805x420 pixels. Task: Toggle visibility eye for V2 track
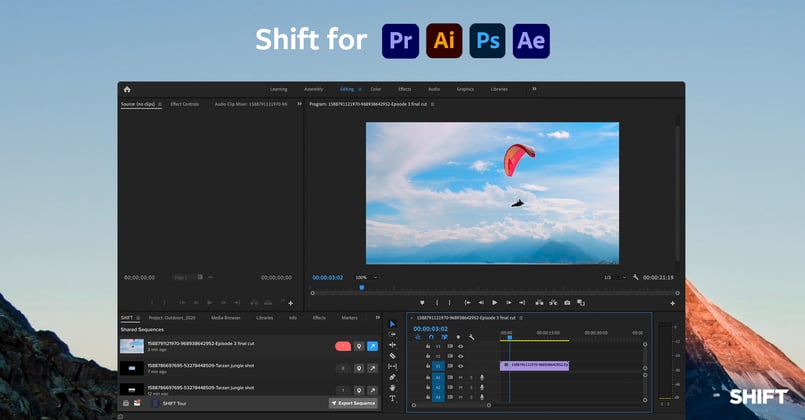click(461, 356)
